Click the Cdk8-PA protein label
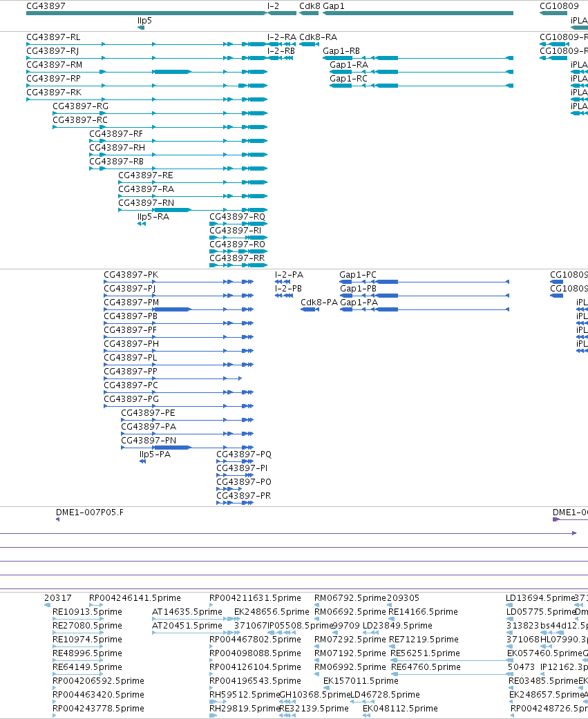The image size is (588, 719). click(319, 303)
